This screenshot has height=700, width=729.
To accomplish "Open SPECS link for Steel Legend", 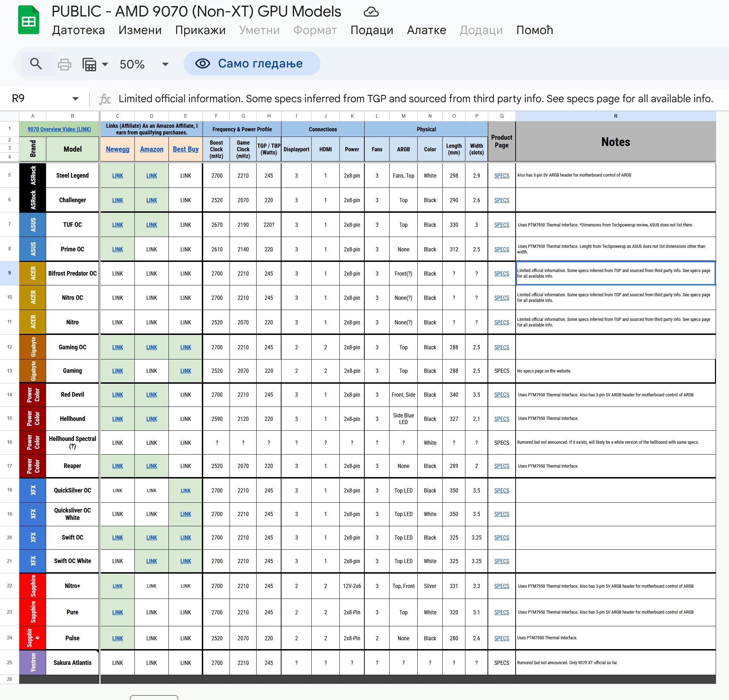I will [x=501, y=176].
